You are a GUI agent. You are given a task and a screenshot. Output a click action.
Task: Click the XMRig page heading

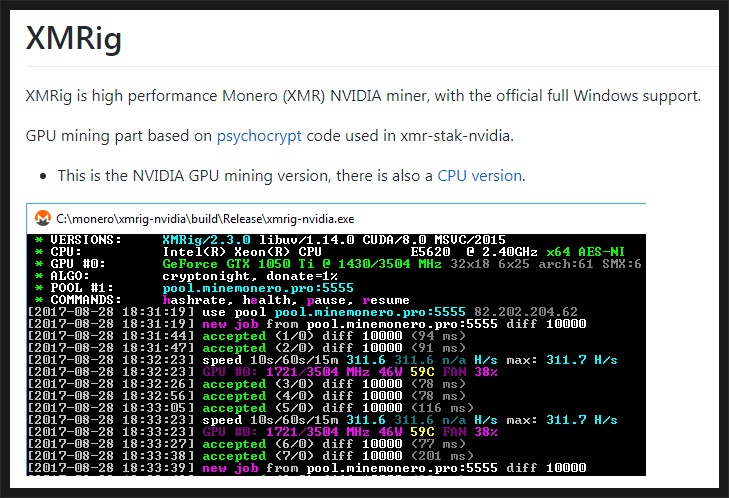pyautogui.click(x=74, y=38)
